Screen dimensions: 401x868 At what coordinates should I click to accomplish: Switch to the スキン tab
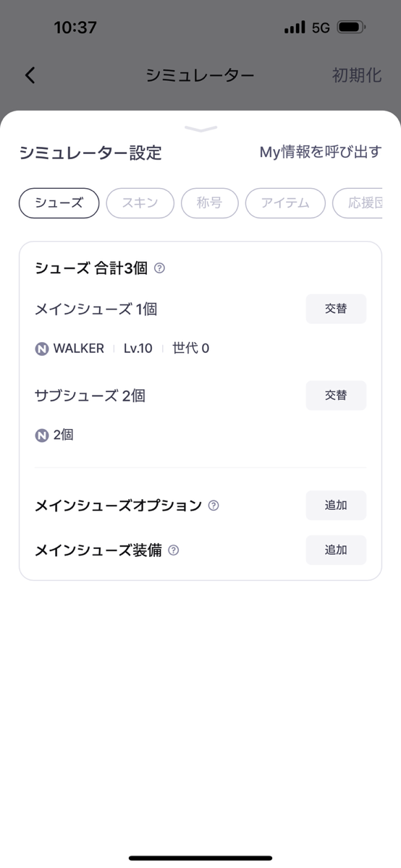point(140,203)
